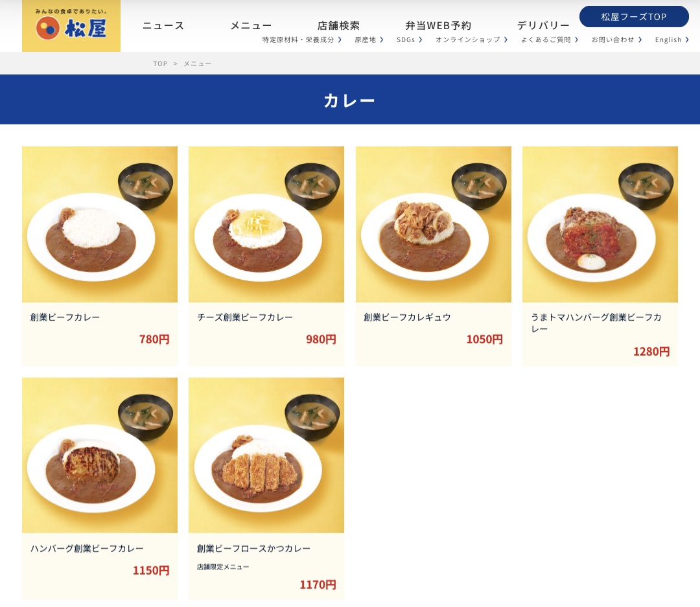Viewport: 700px width, 607px height.
Task: Go to 店舗検索 store search
Action: point(338,26)
